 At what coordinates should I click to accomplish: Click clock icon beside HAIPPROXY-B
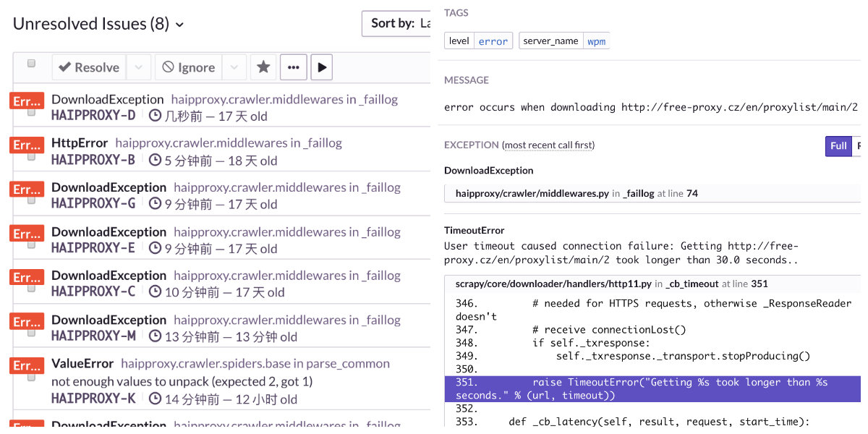[x=155, y=160]
